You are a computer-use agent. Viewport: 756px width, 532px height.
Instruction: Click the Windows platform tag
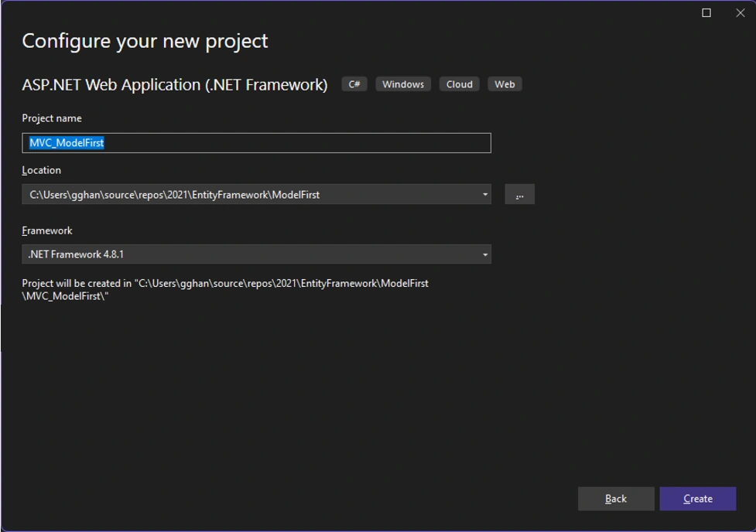pyautogui.click(x=403, y=84)
